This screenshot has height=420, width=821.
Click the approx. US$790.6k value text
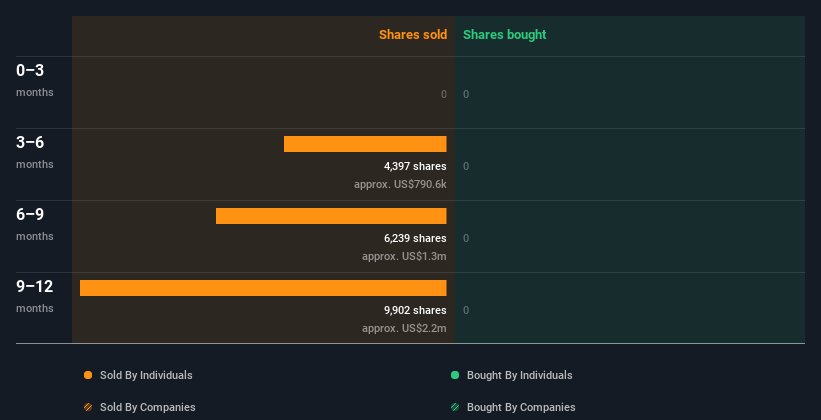[x=400, y=184]
